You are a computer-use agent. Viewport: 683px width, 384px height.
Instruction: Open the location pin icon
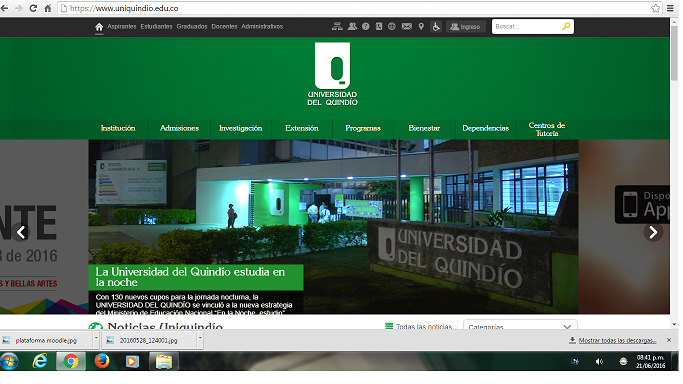(x=421, y=27)
